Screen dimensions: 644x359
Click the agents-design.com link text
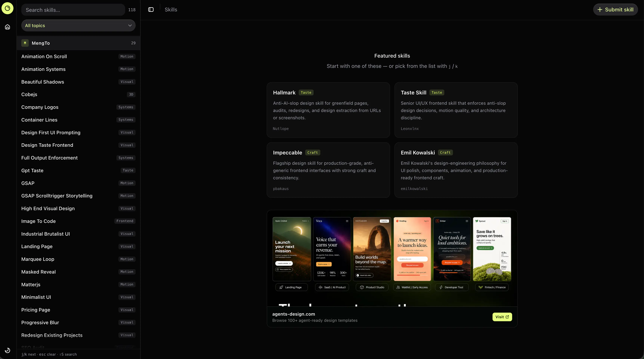293,314
